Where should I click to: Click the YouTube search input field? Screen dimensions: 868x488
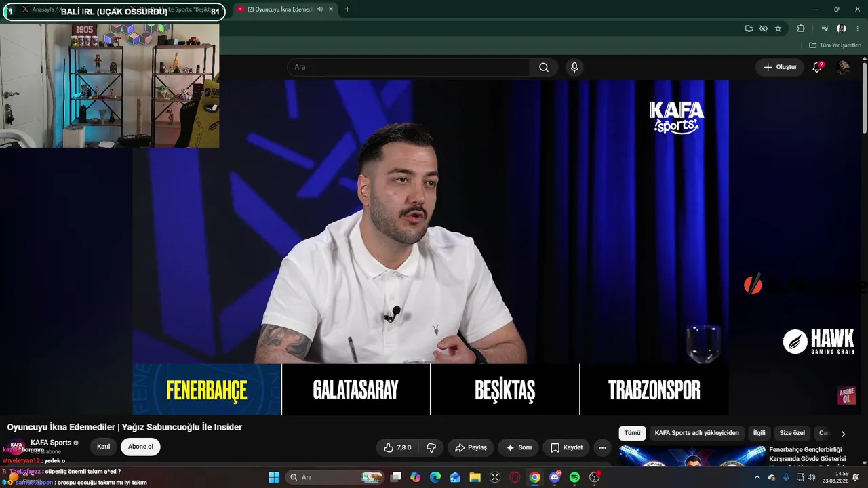coord(408,67)
